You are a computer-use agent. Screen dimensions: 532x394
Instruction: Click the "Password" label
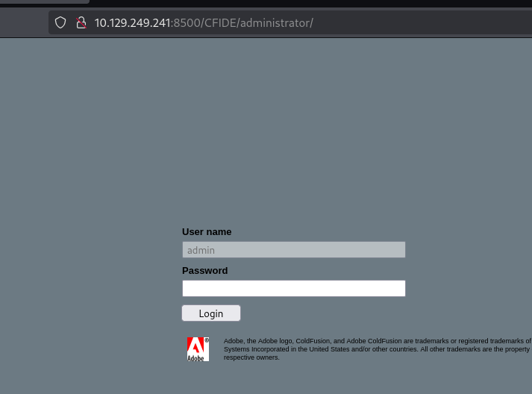click(x=205, y=270)
